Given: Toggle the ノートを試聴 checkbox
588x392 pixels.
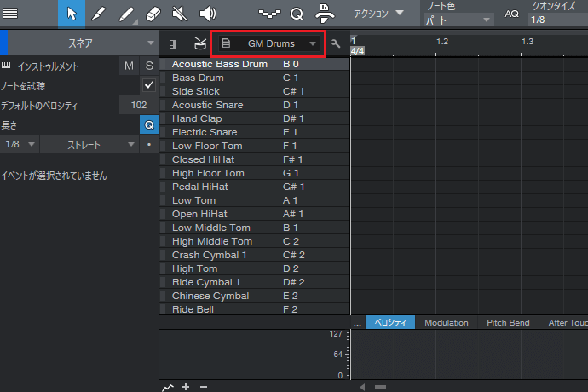Looking at the screenshot, I should coord(148,85).
